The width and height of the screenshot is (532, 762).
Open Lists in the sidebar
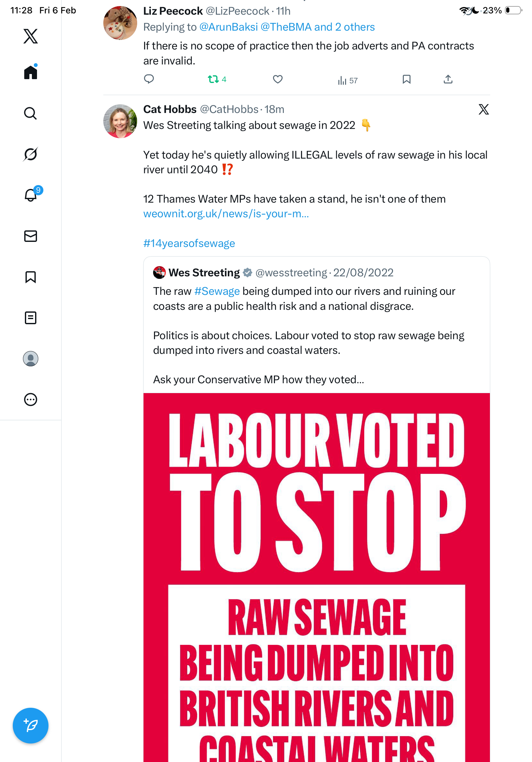point(31,318)
